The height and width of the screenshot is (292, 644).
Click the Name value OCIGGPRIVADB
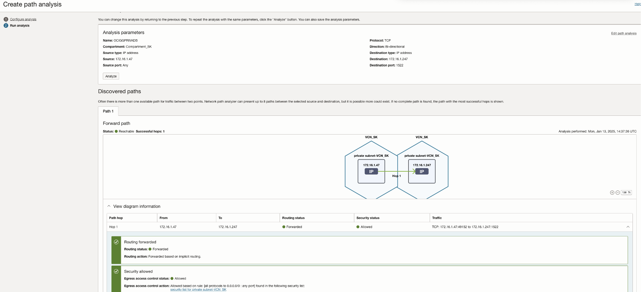coord(126,41)
